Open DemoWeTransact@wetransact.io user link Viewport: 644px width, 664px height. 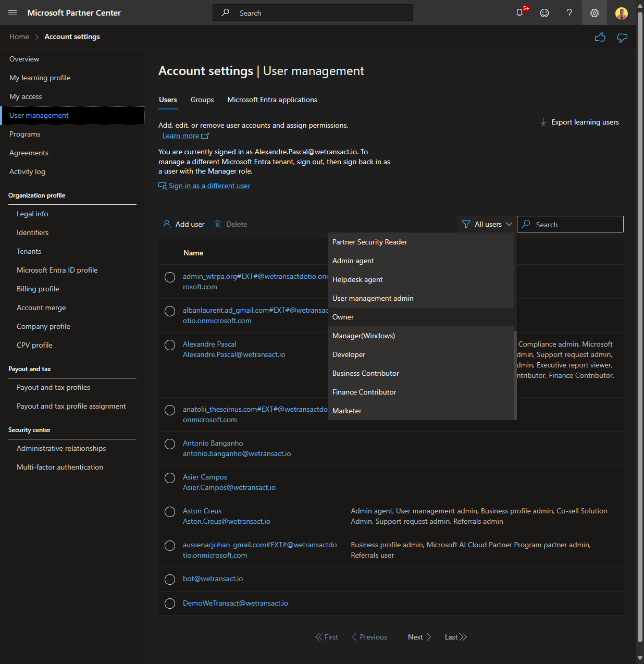[236, 603]
